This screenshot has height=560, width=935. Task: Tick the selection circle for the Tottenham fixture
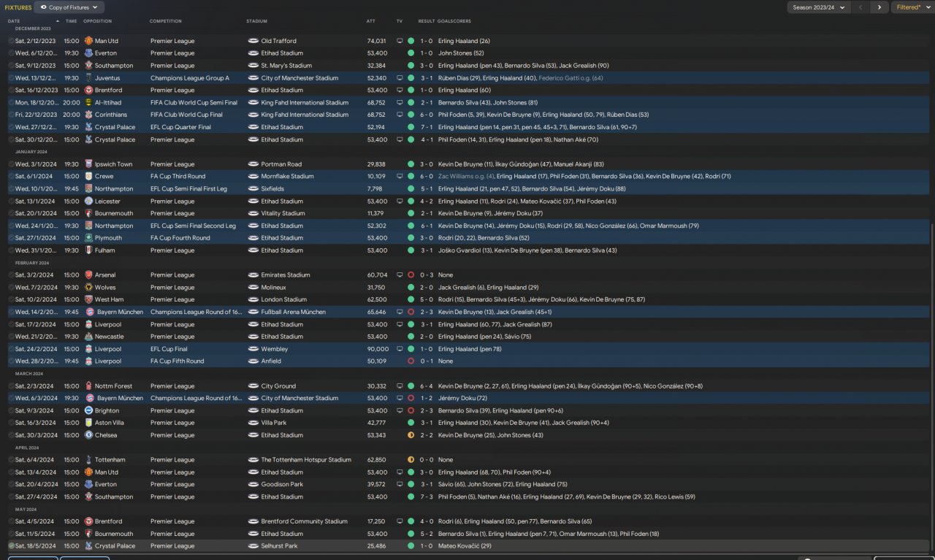(x=11, y=460)
